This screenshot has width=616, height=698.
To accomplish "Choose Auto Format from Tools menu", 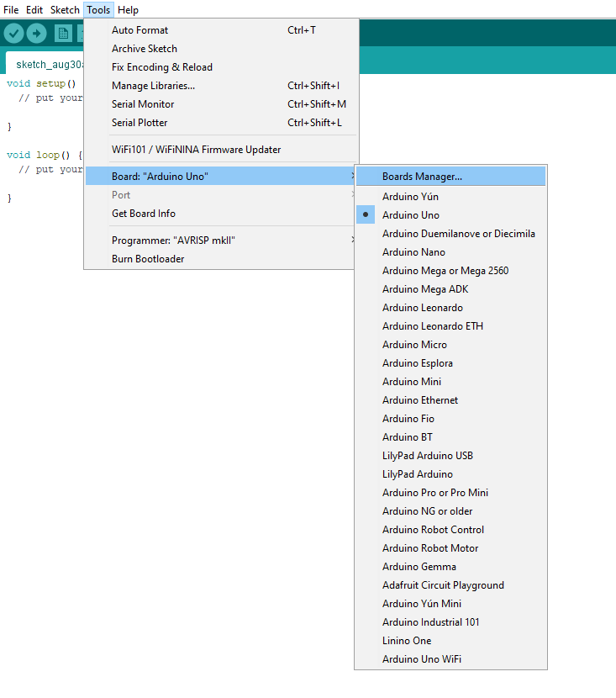I will tap(221, 30).
